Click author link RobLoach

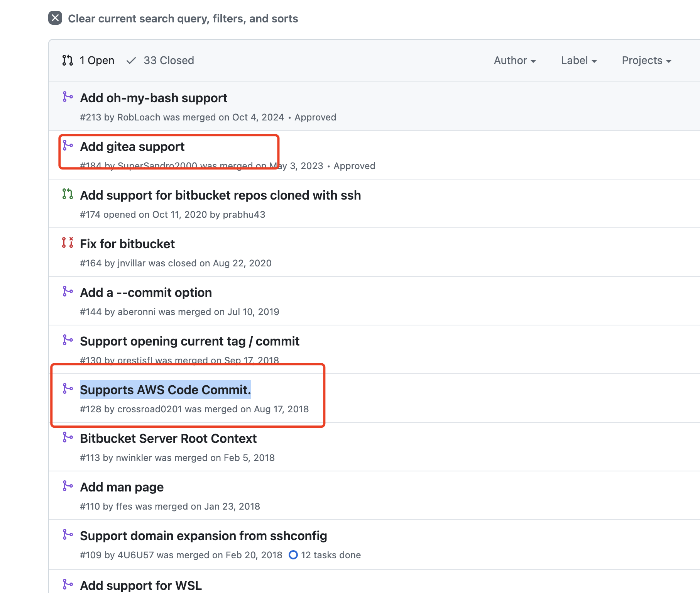pos(139,117)
